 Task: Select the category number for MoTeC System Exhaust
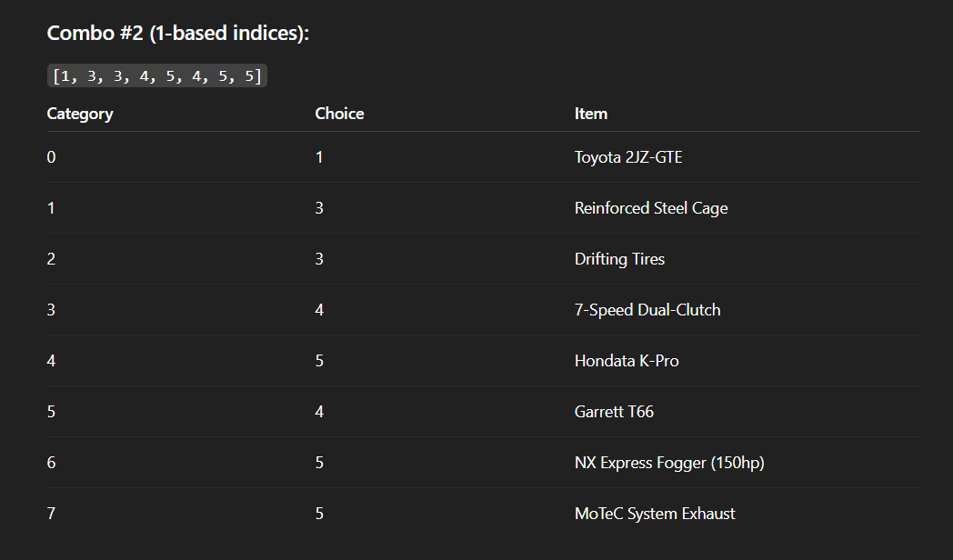coord(51,514)
